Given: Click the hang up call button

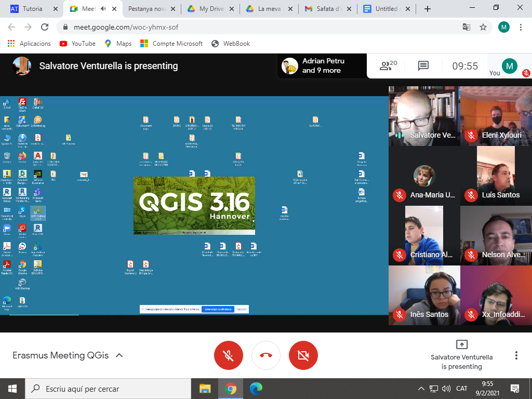Looking at the screenshot, I should [266, 355].
